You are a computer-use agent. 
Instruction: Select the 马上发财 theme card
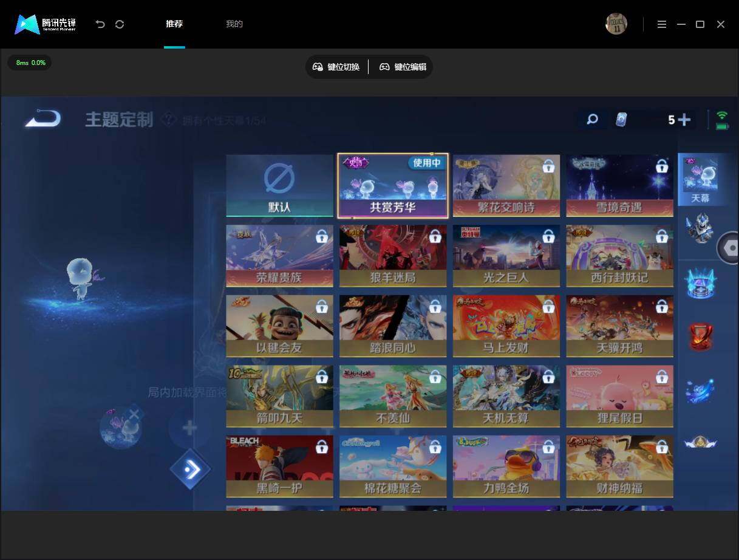(506, 326)
